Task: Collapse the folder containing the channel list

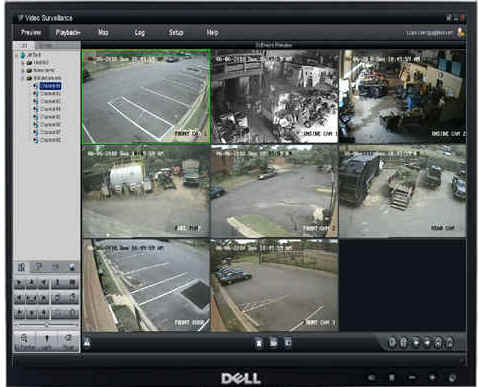Action: pos(23,78)
